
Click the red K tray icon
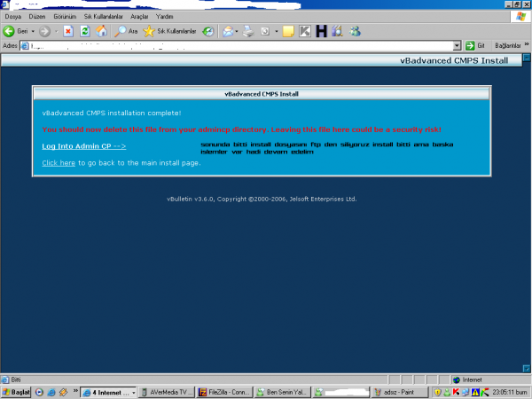click(456, 392)
